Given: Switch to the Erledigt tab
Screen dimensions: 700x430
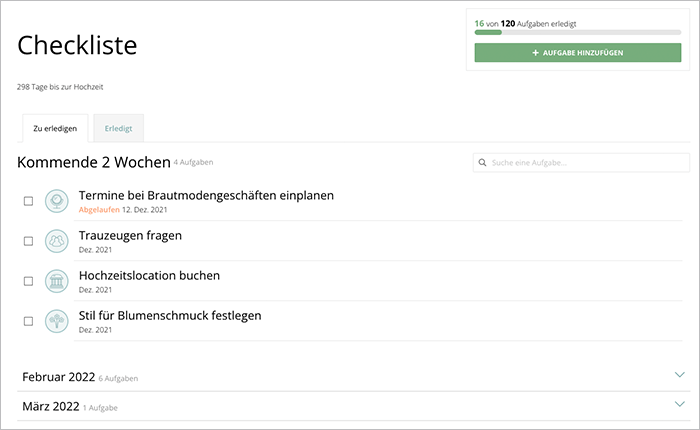Looking at the screenshot, I should (x=118, y=128).
